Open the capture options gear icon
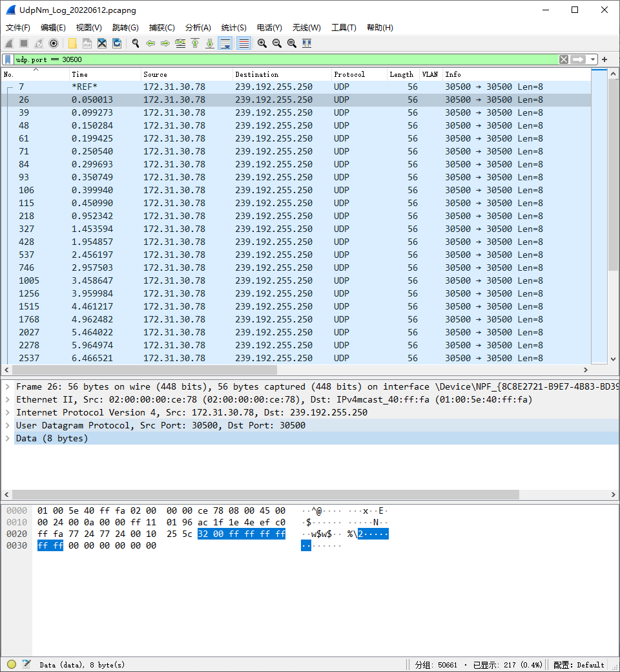 pos(54,43)
